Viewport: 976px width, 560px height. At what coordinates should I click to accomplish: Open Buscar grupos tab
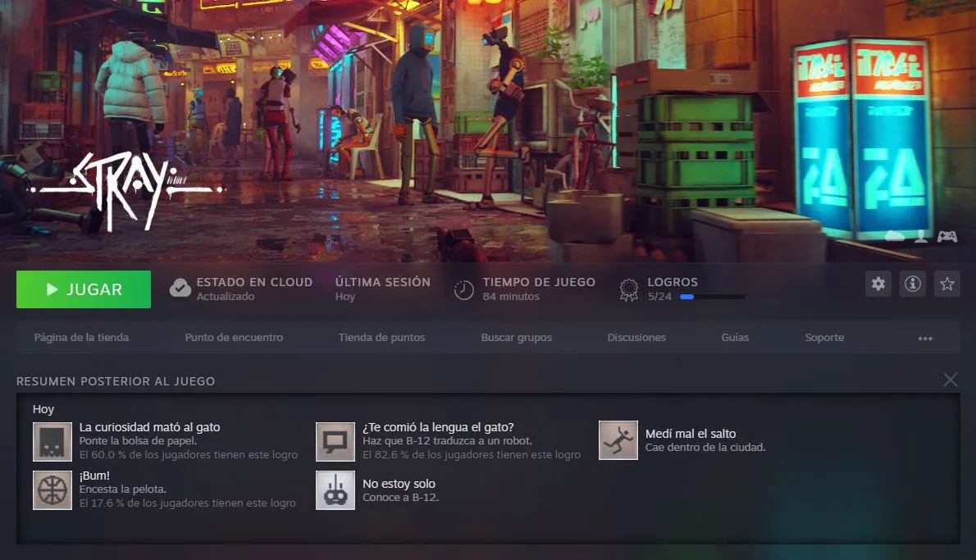point(517,337)
